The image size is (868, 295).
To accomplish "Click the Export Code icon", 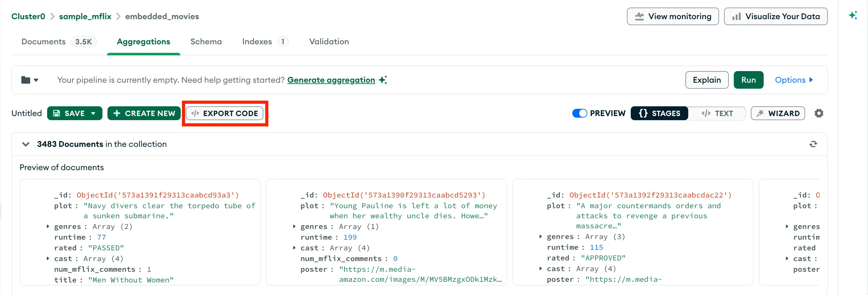I will (195, 113).
